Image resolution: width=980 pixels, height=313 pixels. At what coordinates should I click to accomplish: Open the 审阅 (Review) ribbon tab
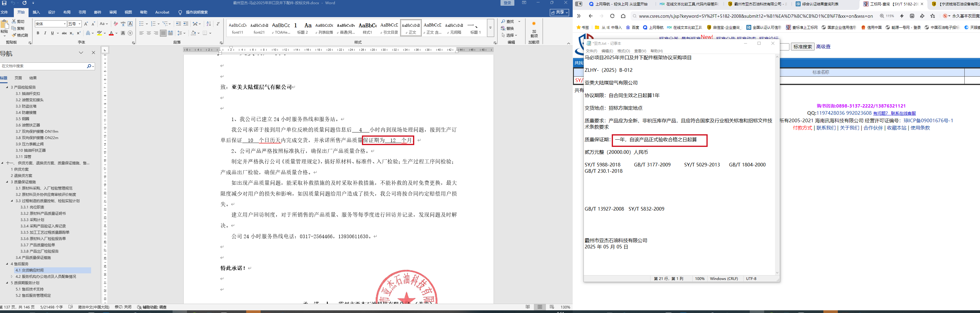point(113,12)
